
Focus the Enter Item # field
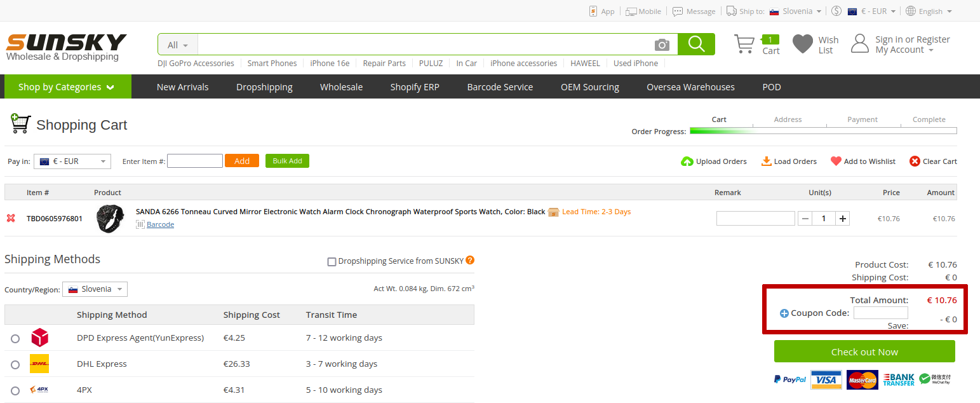pyautogui.click(x=195, y=161)
